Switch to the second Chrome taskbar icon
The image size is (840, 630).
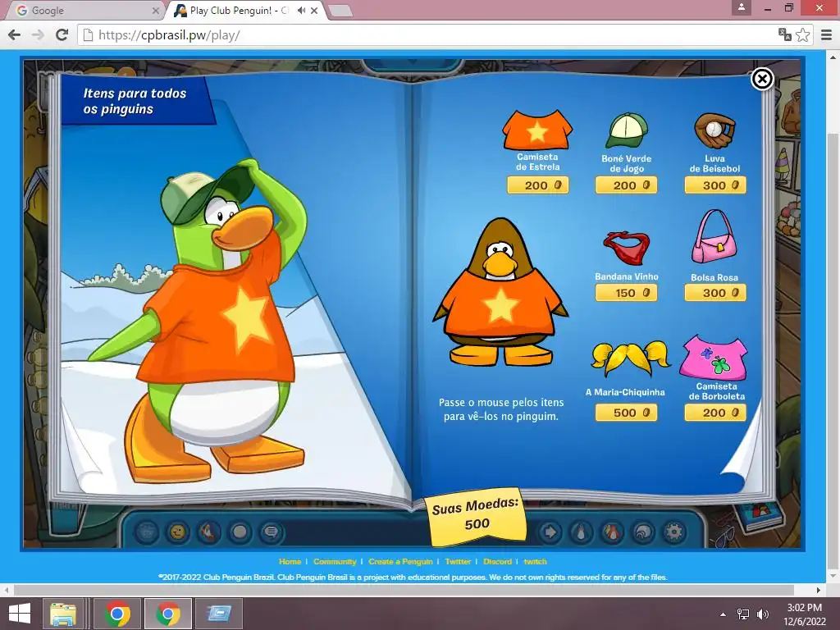click(x=168, y=614)
